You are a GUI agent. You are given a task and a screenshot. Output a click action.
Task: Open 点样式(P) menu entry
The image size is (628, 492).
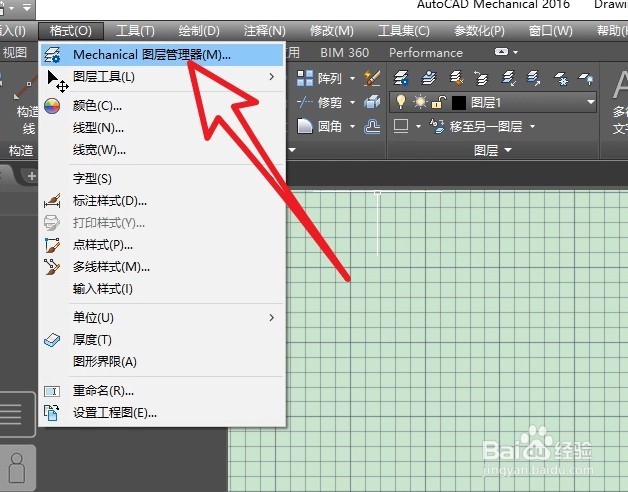click(x=162, y=245)
